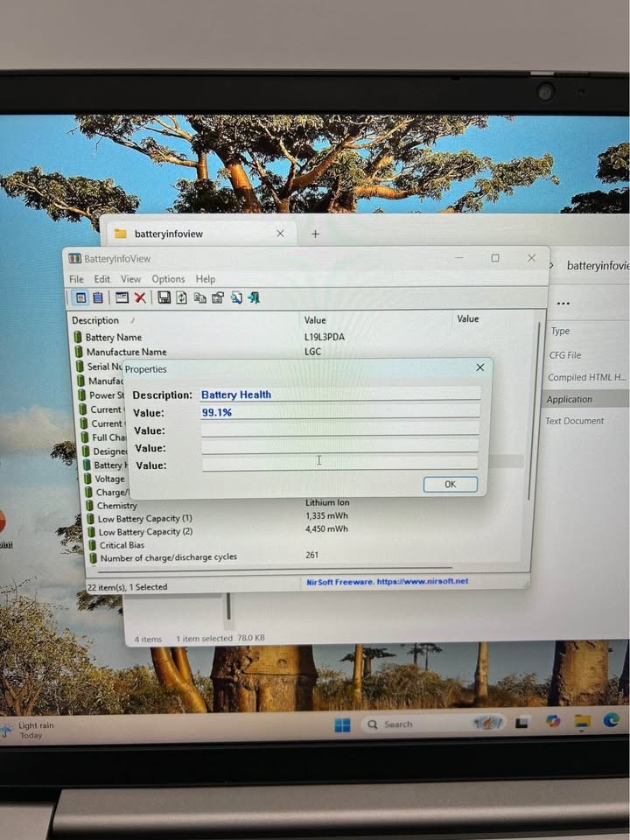Select the Application entry in File Explorer
The height and width of the screenshot is (840, 630).
coord(569,399)
